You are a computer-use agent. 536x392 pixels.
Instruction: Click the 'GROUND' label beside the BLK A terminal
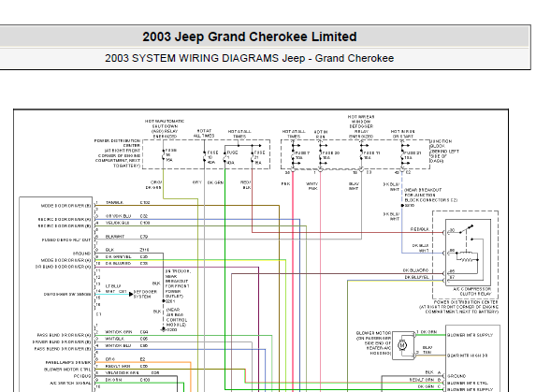(456, 376)
